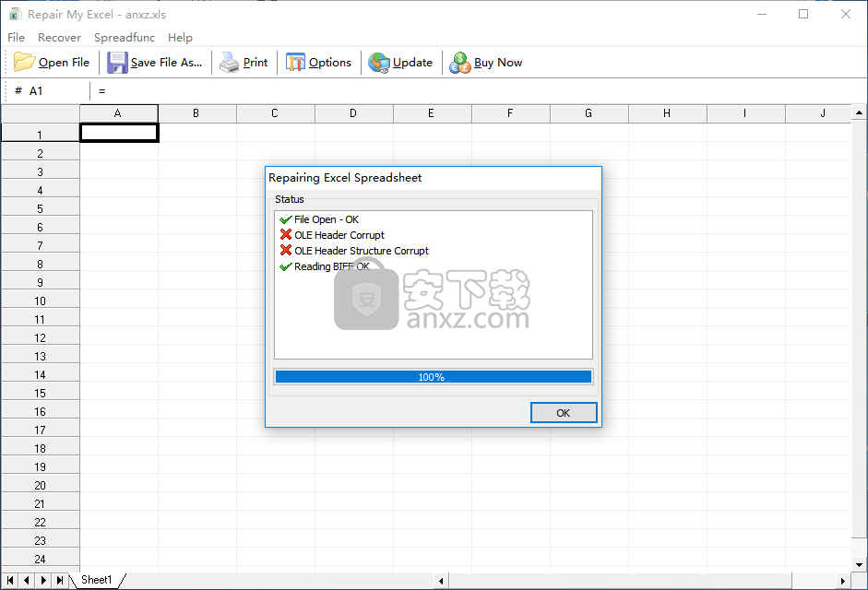This screenshot has width=868, height=590.
Task: Click green check beside File Open - OK
Action: (286, 219)
